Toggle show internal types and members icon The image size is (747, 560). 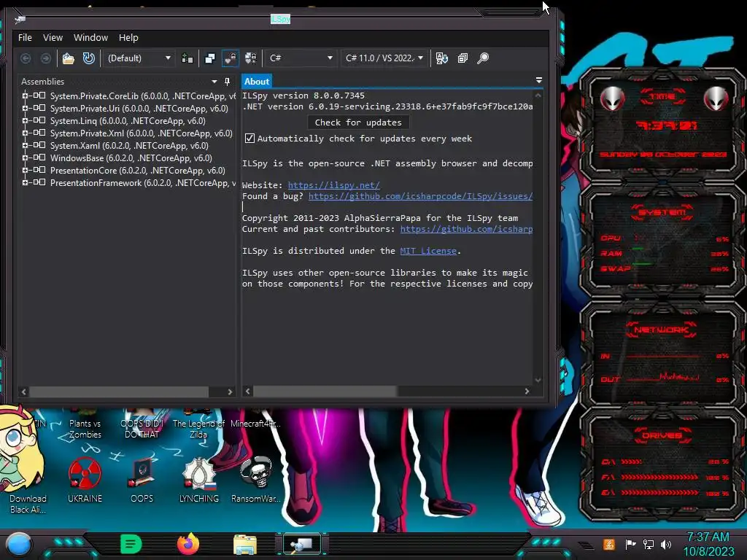point(230,58)
